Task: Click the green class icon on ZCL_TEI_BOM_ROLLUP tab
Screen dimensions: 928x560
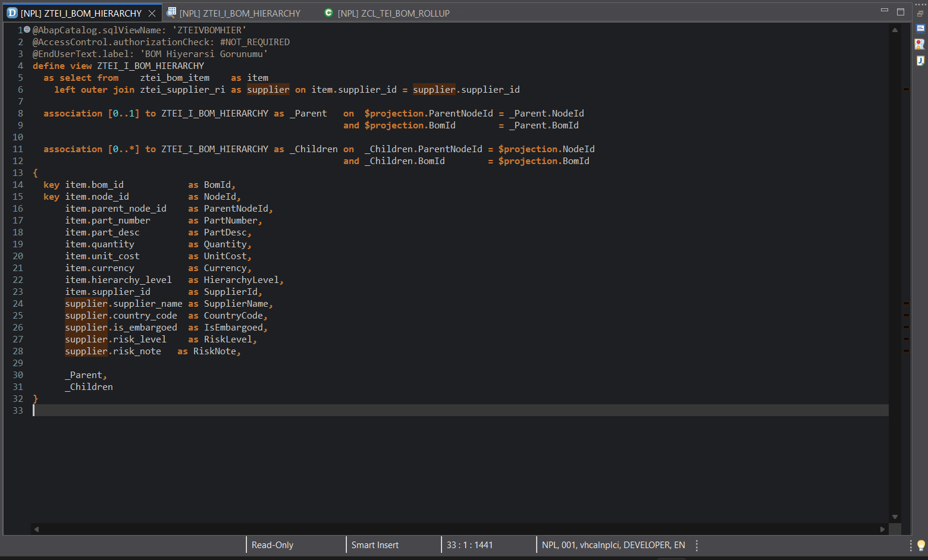Action: click(x=328, y=12)
